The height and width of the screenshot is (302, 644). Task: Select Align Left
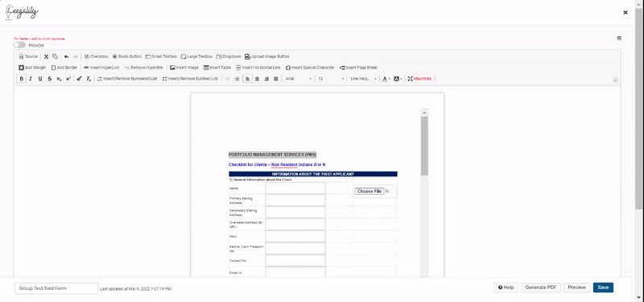pyautogui.click(x=247, y=78)
